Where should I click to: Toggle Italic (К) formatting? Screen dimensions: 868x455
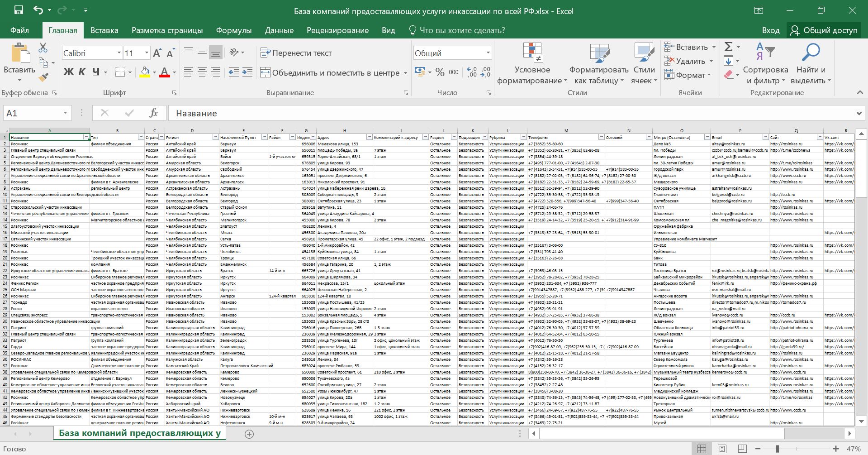pos(82,72)
